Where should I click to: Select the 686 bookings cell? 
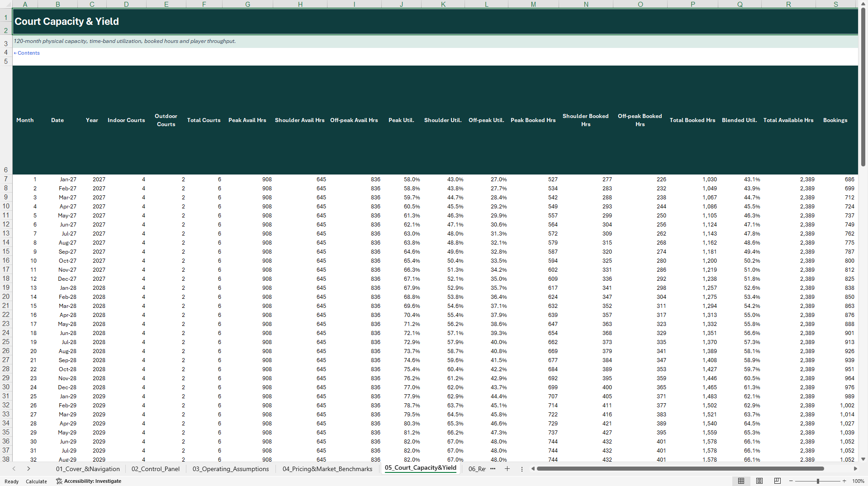(835, 179)
